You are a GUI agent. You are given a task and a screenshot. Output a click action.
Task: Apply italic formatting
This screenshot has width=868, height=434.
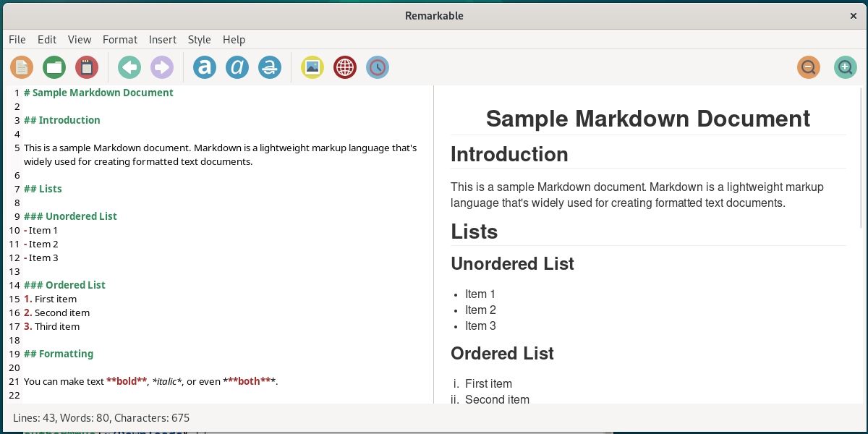coord(237,67)
